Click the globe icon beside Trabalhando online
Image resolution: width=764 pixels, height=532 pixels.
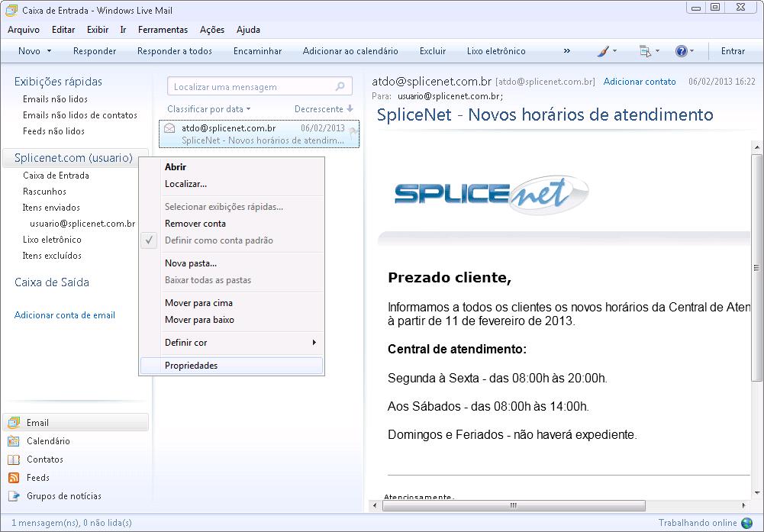coord(746,523)
